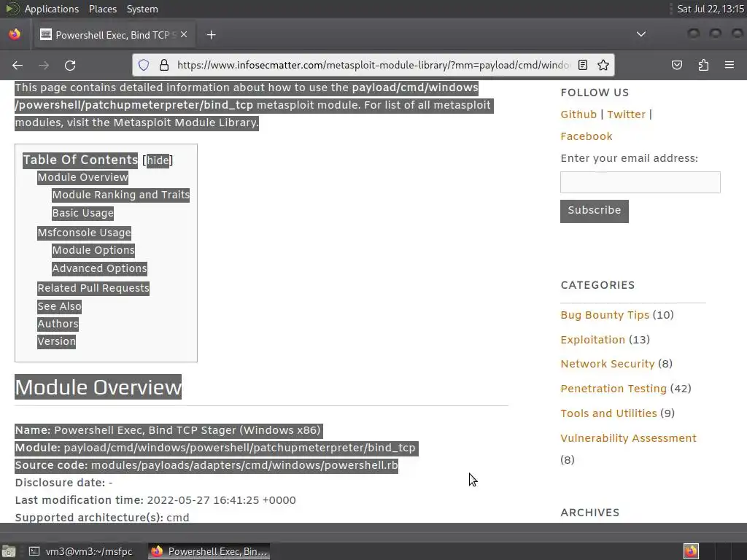Open the Facebook follow link
The image size is (747, 560).
coord(587,136)
